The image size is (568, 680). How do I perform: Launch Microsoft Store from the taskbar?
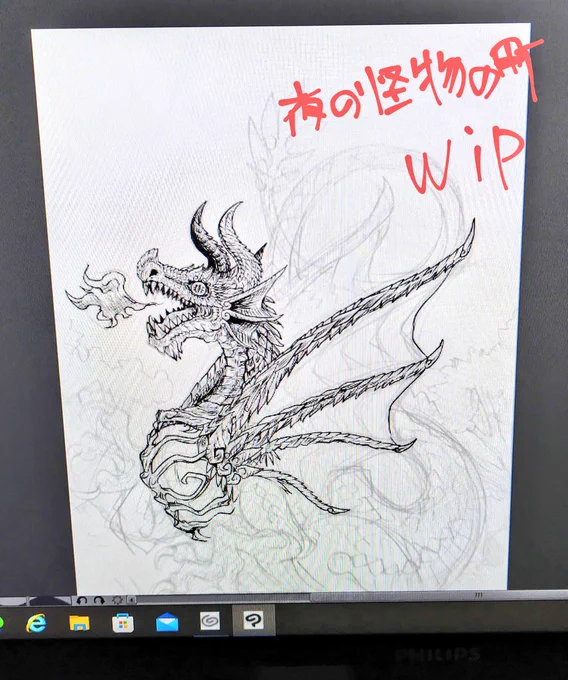click(123, 622)
